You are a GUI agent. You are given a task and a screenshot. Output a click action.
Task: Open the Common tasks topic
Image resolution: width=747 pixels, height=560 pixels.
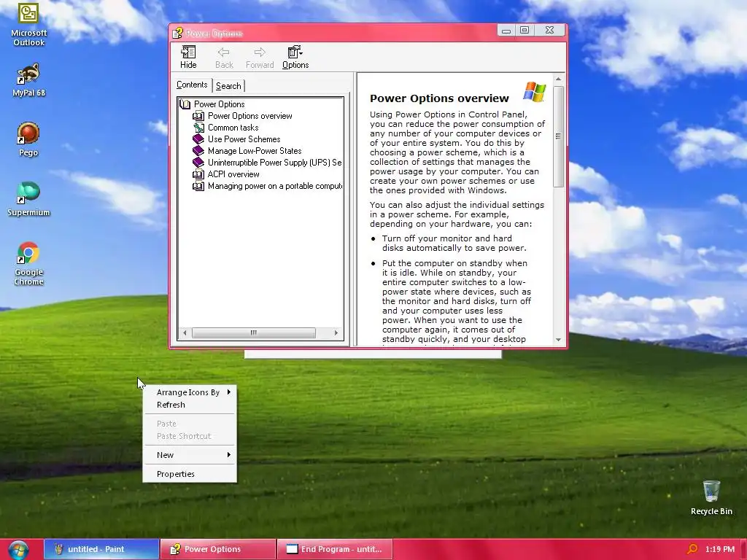(233, 128)
